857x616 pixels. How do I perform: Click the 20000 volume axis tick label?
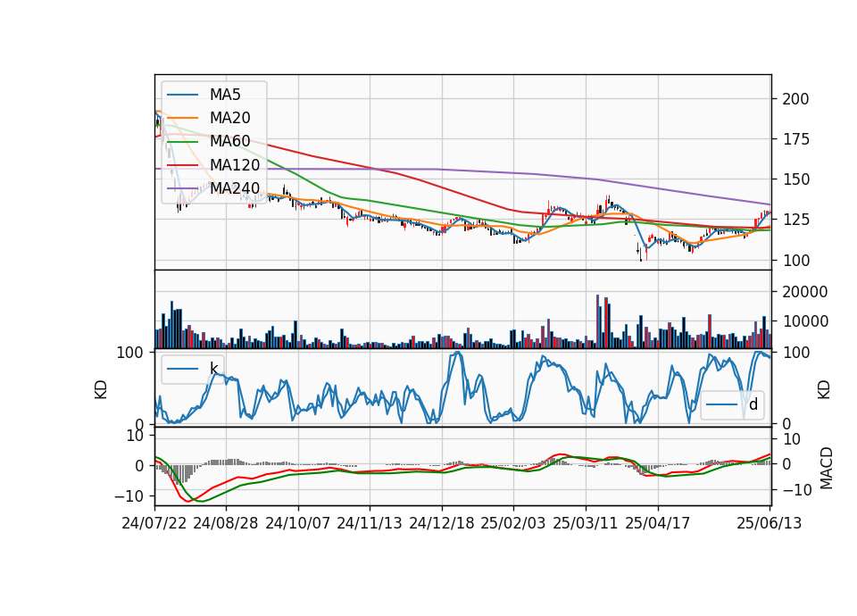point(805,292)
